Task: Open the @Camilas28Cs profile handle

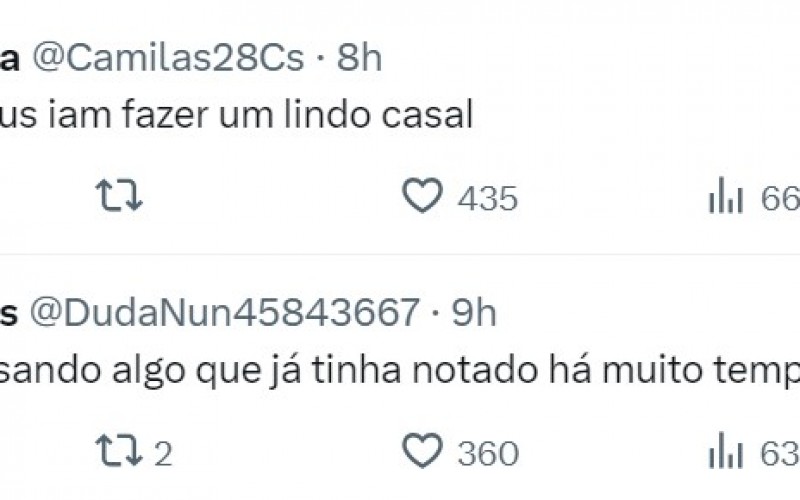Action: pyautogui.click(x=170, y=59)
